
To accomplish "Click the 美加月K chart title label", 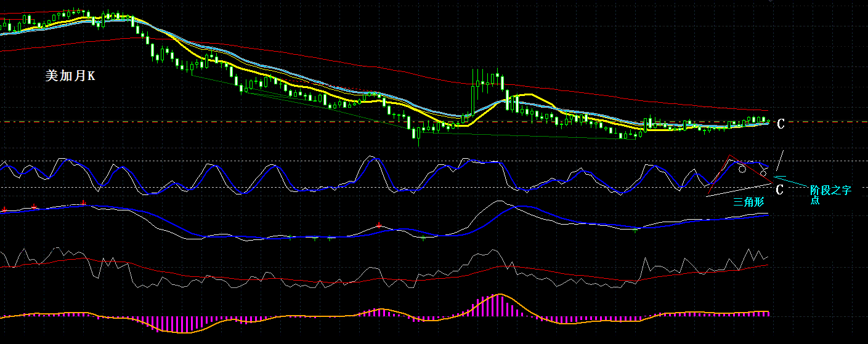I will [x=70, y=76].
